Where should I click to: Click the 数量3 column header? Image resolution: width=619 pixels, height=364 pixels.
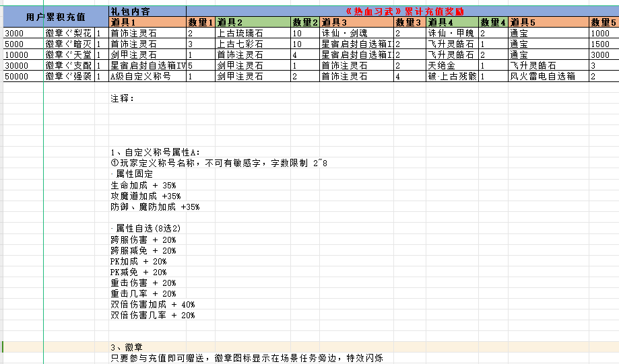coord(409,22)
